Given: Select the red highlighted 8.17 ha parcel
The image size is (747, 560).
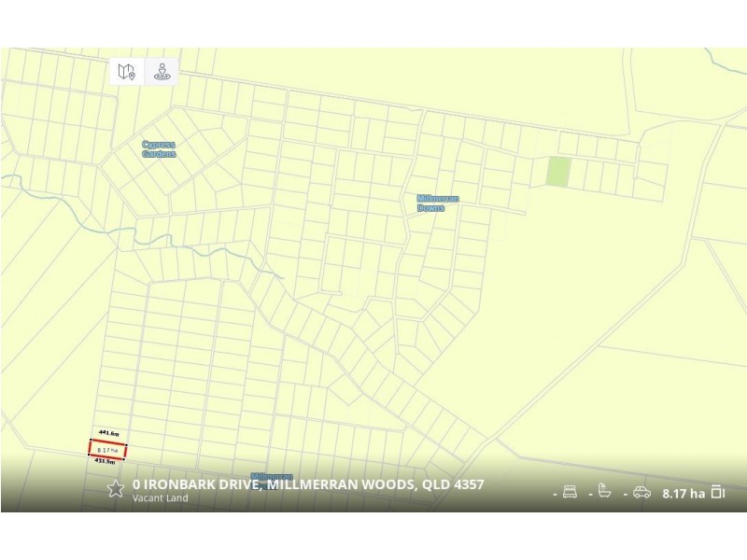Looking at the screenshot, I should tap(107, 450).
